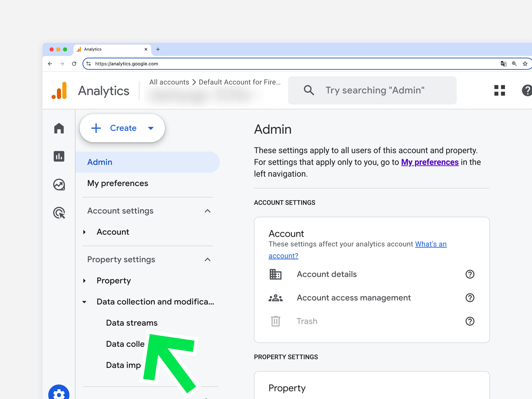Click Default Account for Fire... breadcrumb

coord(240,82)
